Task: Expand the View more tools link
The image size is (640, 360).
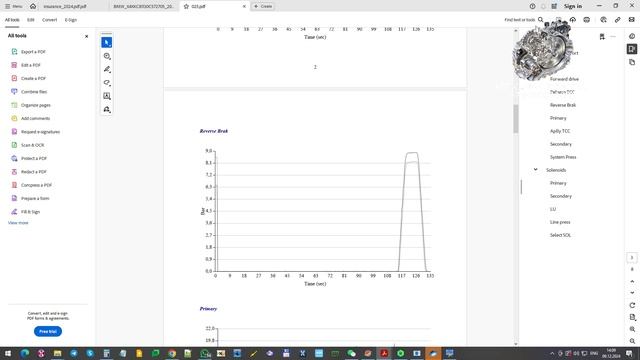Action: (x=18, y=223)
